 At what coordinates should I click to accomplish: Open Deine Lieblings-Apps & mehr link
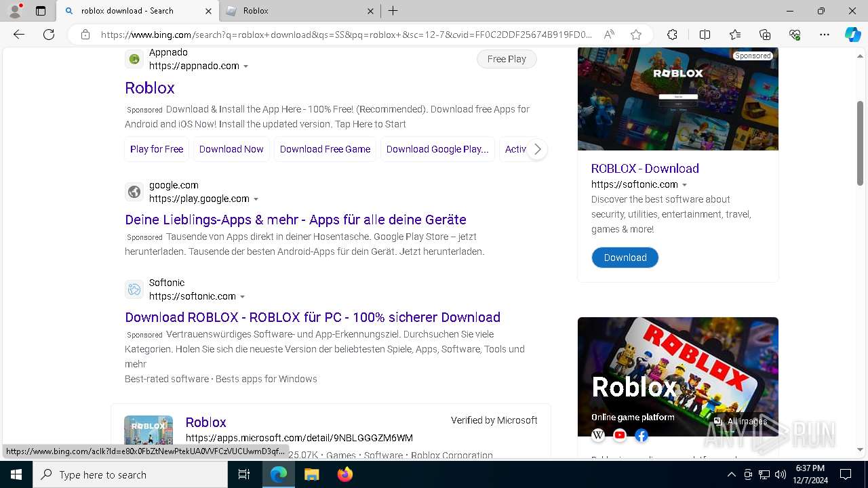296,220
